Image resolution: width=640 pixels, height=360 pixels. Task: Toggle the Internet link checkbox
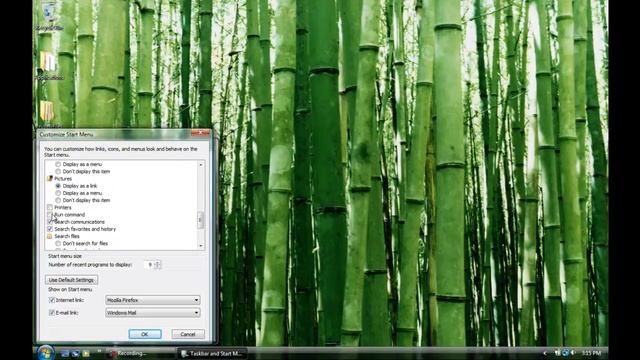52,300
